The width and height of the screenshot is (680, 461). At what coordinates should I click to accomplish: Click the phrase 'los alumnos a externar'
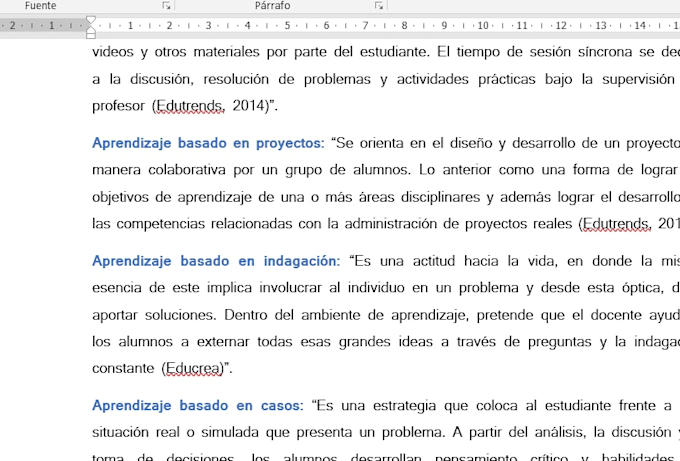click(x=170, y=342)
